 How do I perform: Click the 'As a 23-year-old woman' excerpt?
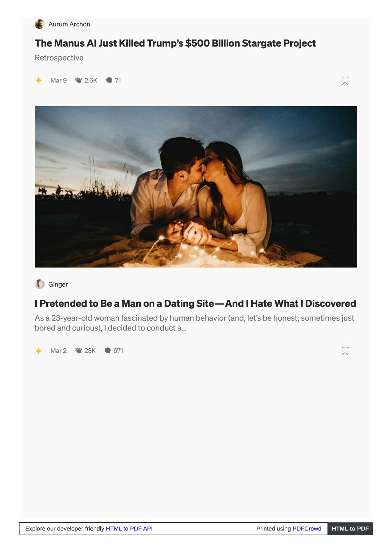(x=194, y=323)
